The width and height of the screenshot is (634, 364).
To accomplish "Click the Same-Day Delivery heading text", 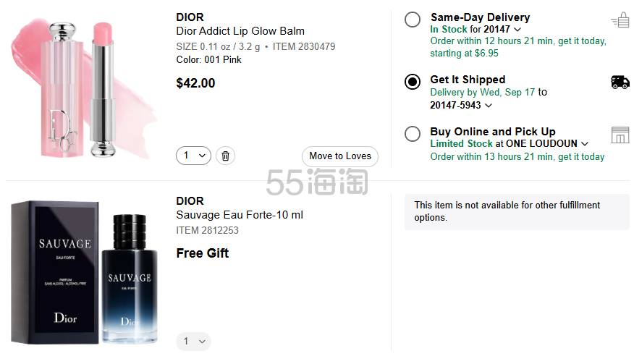I will (x=480, y=17).
